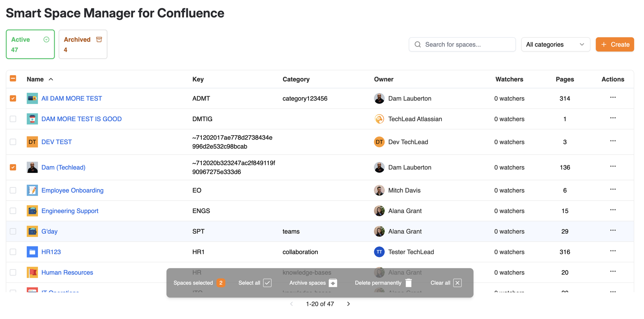Click the DAM MORE TEST IS GOOD space icon
The height and width of the screenshot is (319, 644).
coord(32,119)
